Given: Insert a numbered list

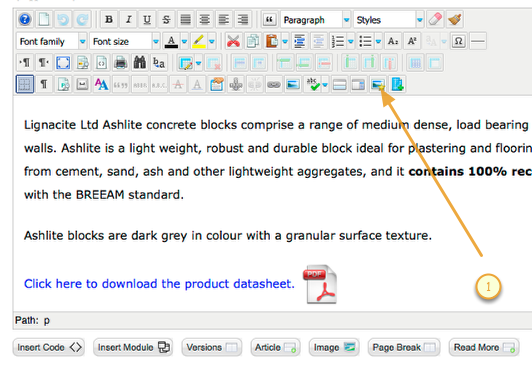Looking at the screenshot, I should (338, 41).
